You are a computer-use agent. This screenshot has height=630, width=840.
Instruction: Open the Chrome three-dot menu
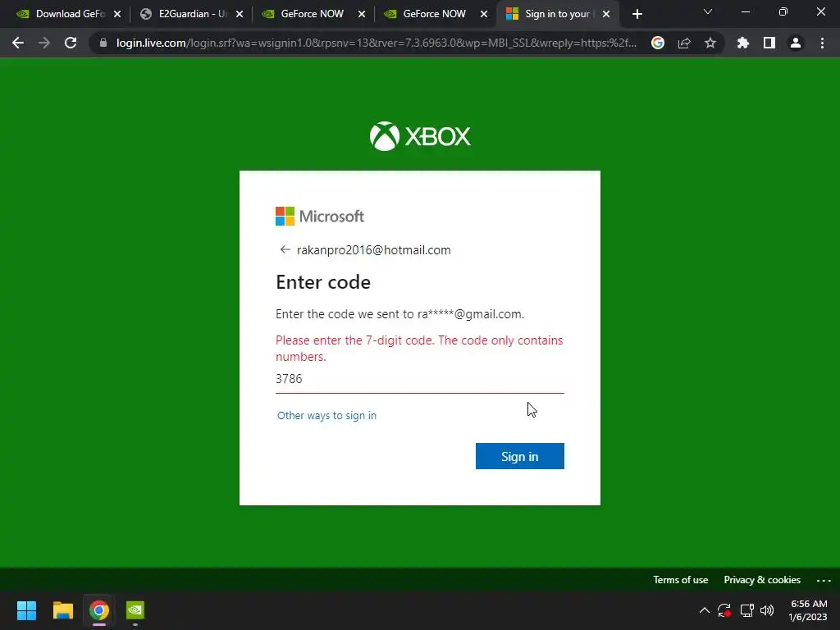click(822, 43)
